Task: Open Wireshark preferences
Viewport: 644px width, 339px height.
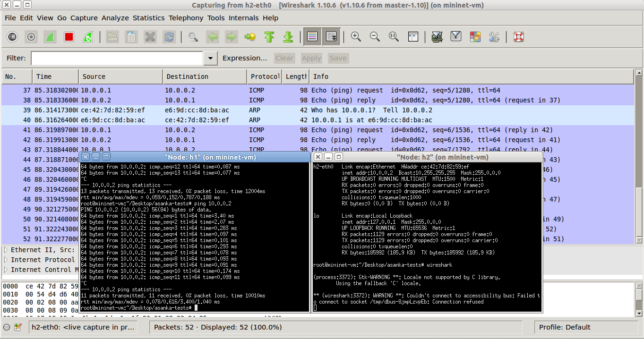Action: 494,36
